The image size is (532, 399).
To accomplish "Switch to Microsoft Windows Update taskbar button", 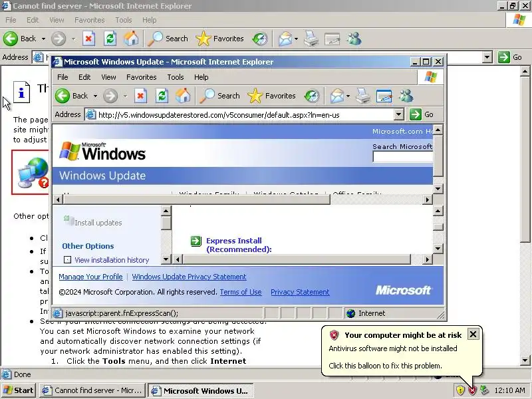I will pos(201,390).
